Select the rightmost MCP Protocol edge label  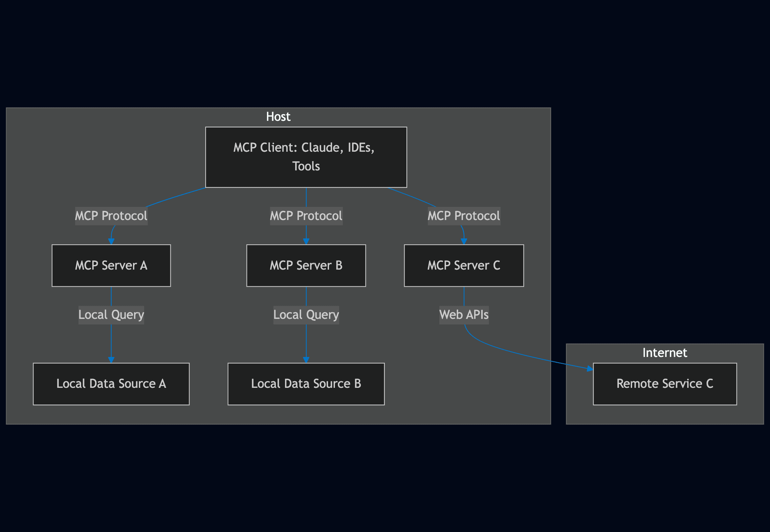click(x=463, y=216)
